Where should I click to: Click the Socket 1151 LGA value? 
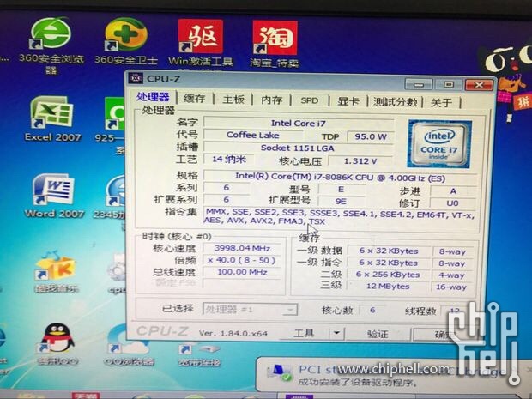(x=298, y=148)
